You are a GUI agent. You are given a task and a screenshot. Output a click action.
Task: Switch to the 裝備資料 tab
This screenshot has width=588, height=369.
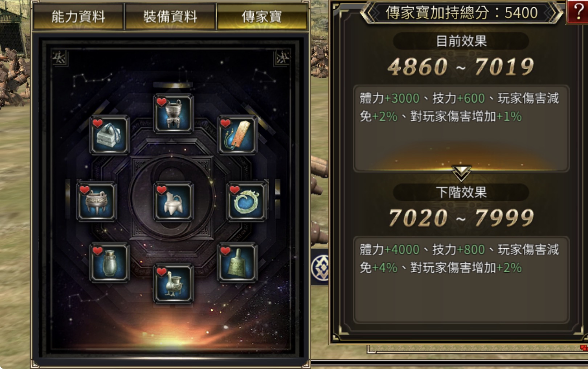[x=170, y=17]
